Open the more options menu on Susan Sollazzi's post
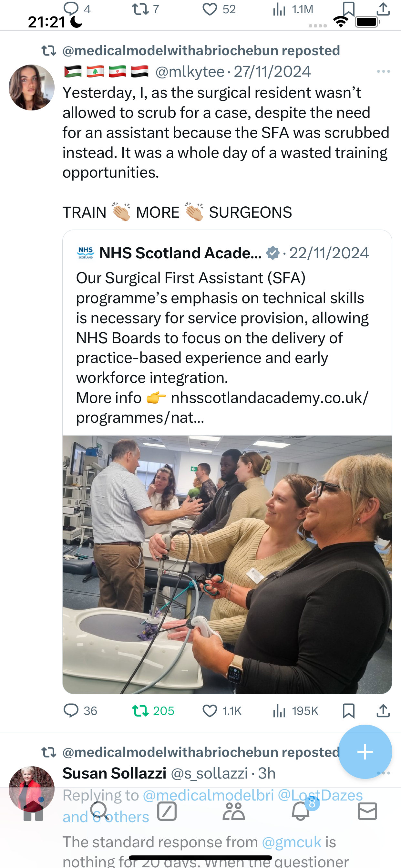This screenshot has height=868, width=401. [384, 773]
